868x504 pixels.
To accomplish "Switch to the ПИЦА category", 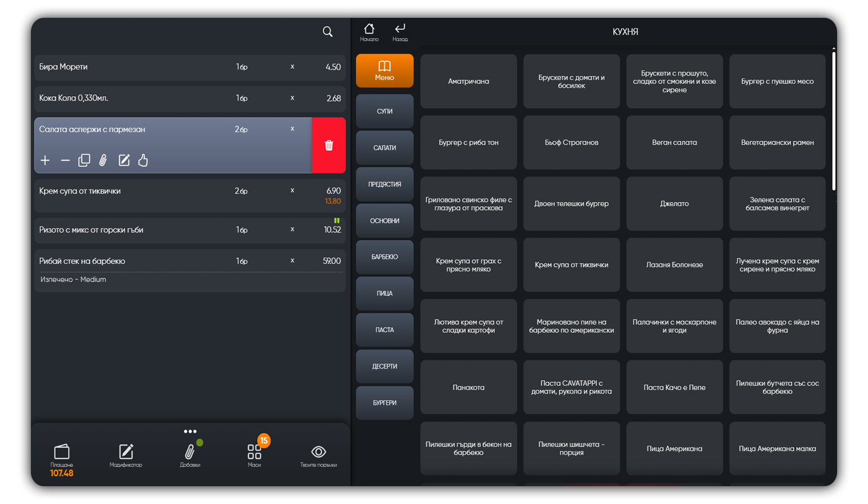I will pos(384,294).
